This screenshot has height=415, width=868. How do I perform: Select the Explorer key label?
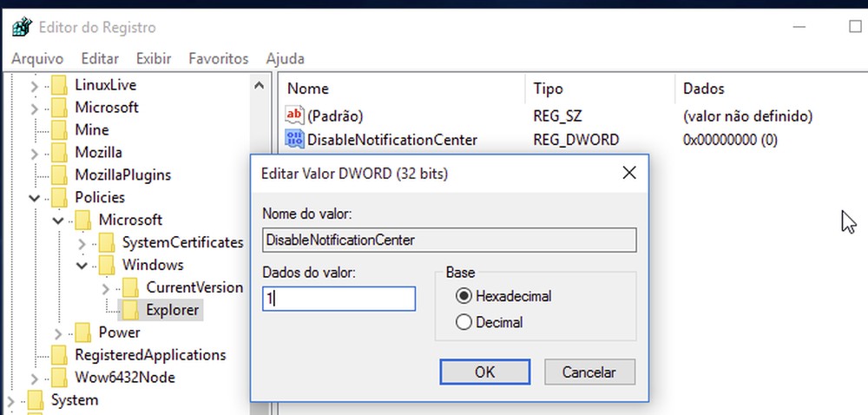tap(172, 310)
